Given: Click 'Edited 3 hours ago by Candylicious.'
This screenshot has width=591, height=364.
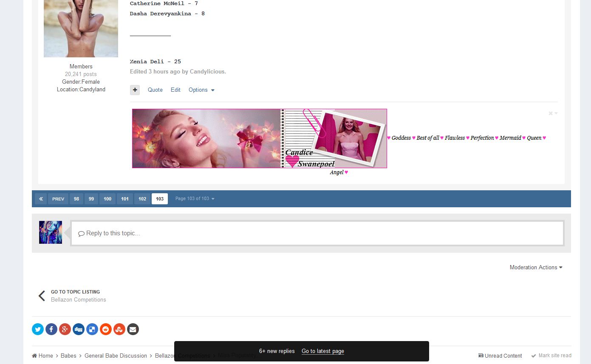Looking at the screenshot, I should pyautogui.click(x=178, y=72).
